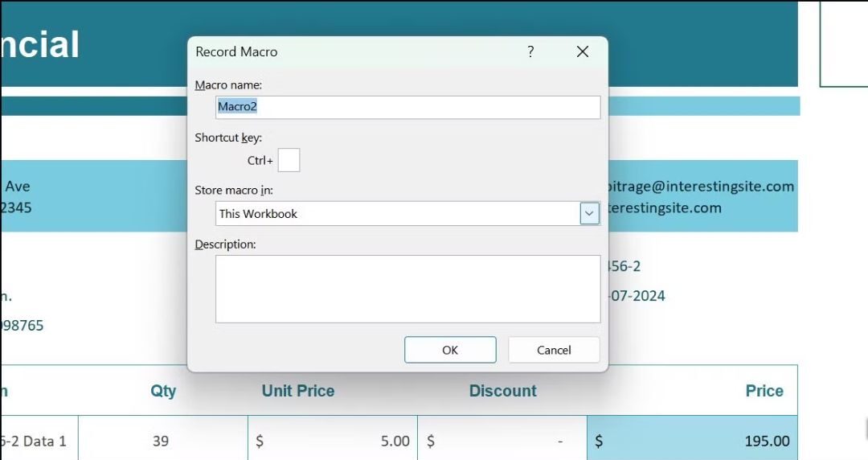Click inside the Description text area

pyautogui.click(x=407, y=289)
